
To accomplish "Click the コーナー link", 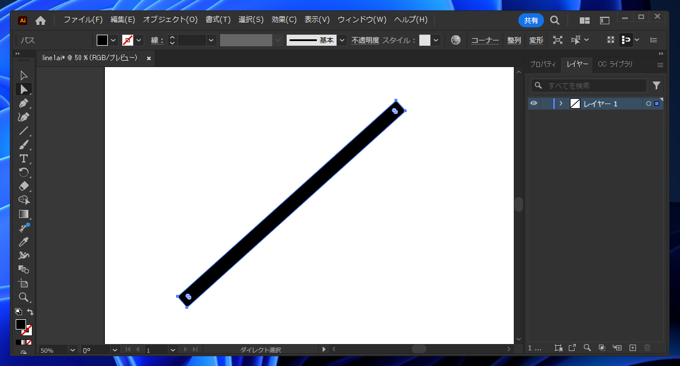I will pyautogui.click(x=485, y=40).
